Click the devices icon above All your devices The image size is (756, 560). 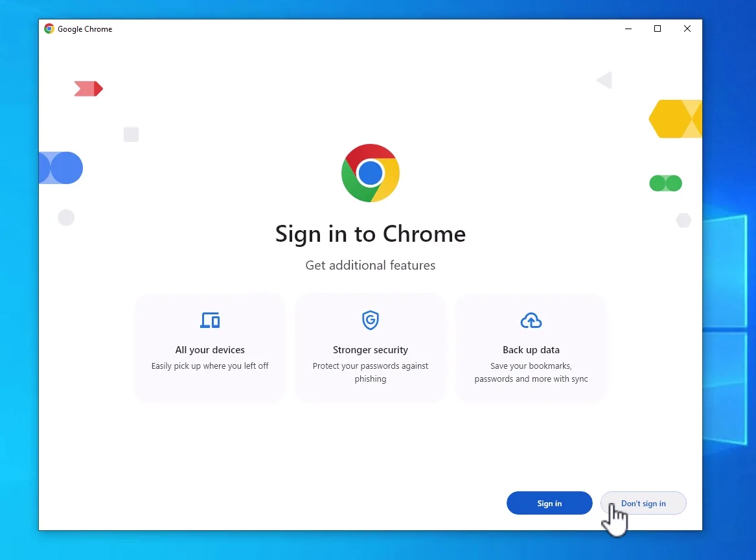pyautogui.click(x=210, y=320)
